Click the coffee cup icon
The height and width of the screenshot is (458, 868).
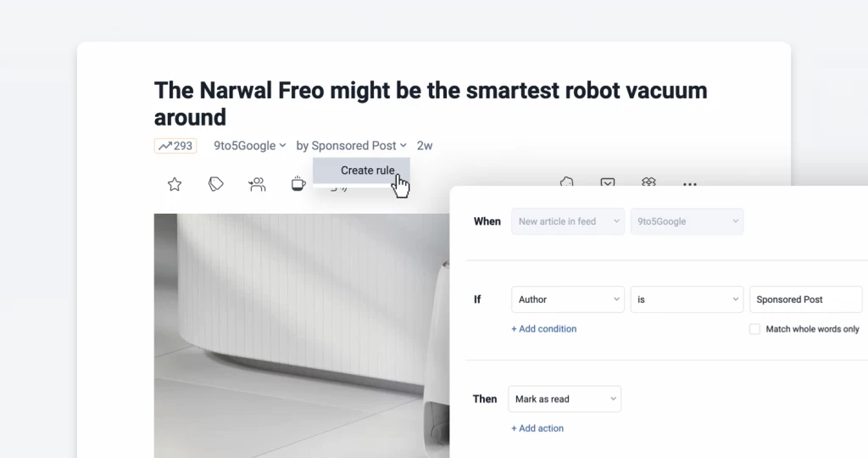tap(298, 184)
